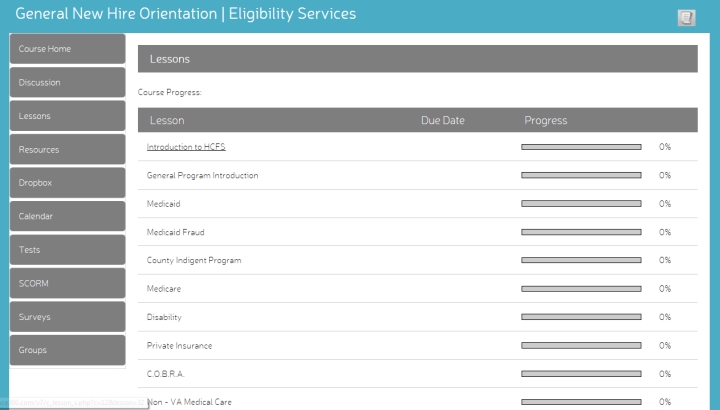
Task: View the course Calendar
Action: (67, 216)
